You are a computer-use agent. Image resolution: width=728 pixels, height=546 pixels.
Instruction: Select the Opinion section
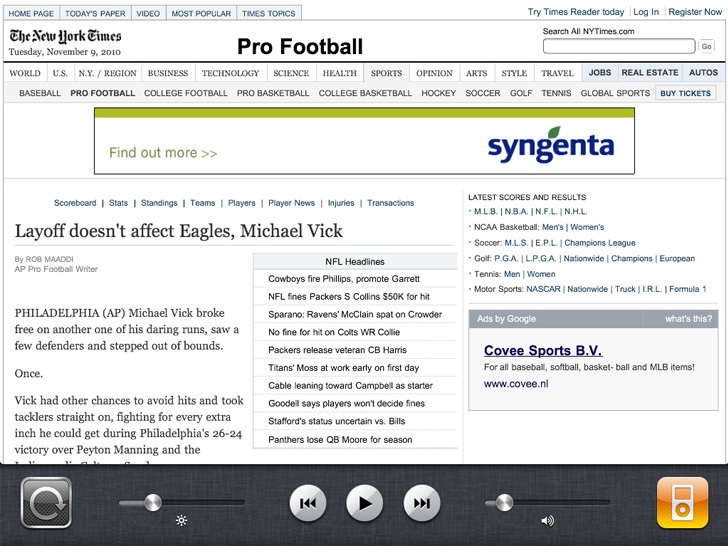[x=434, y=73]
